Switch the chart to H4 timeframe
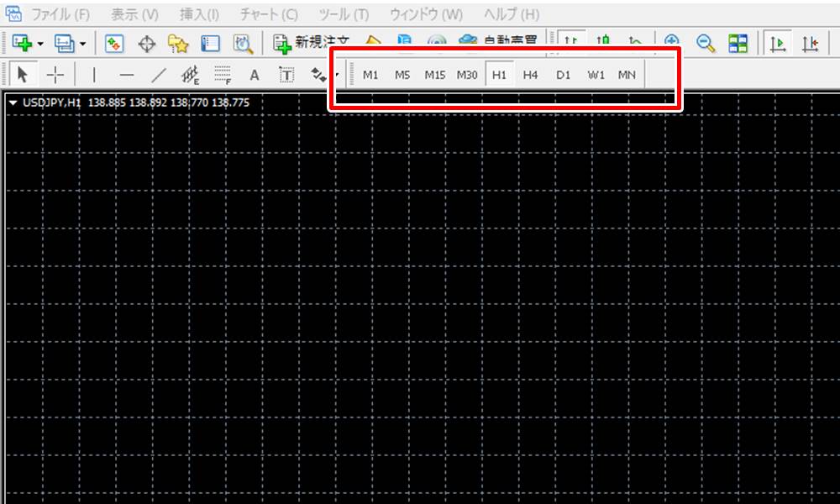840x504 pixels. coord(530,75)
